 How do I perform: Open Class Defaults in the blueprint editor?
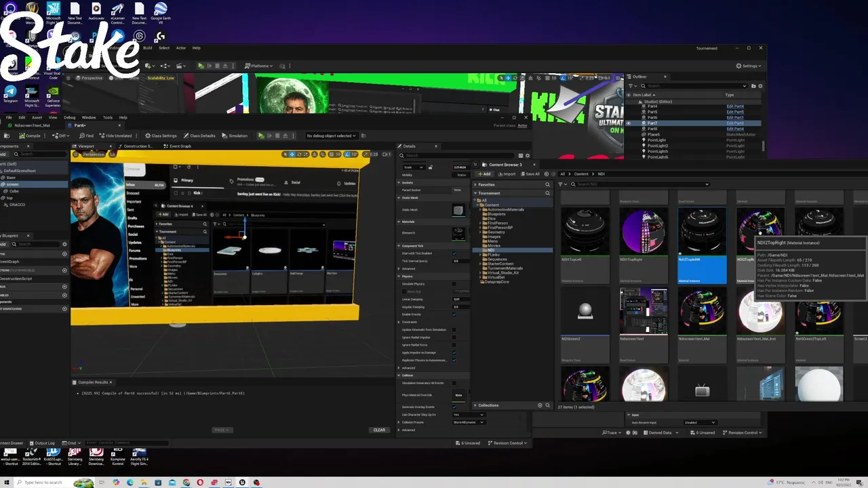pyautogui.click(x=199, y=136)
